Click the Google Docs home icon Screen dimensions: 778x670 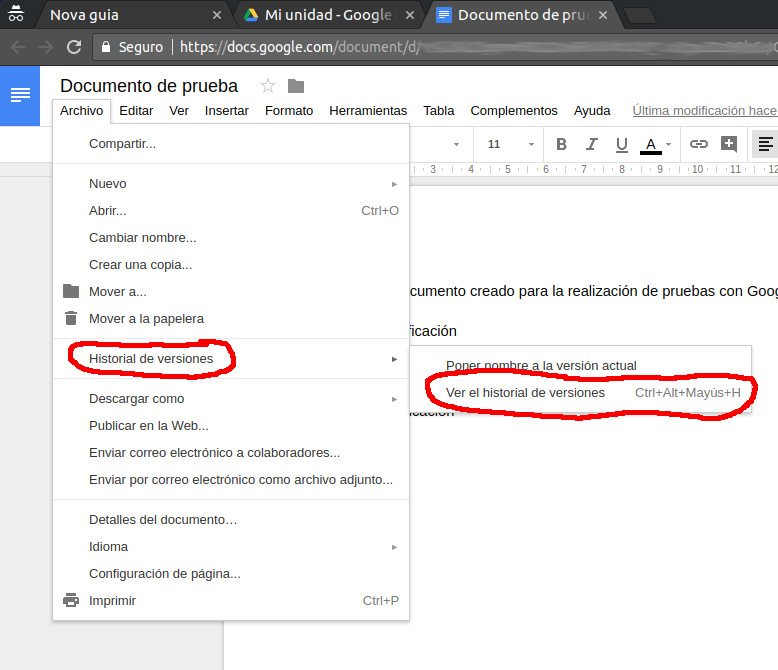click(x=20, y=95)
